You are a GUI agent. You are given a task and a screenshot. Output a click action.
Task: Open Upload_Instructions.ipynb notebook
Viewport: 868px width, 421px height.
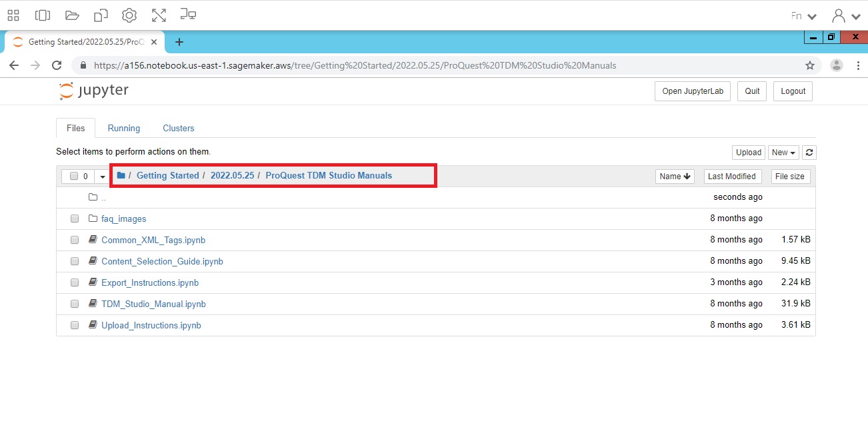[x=151, y=325]
